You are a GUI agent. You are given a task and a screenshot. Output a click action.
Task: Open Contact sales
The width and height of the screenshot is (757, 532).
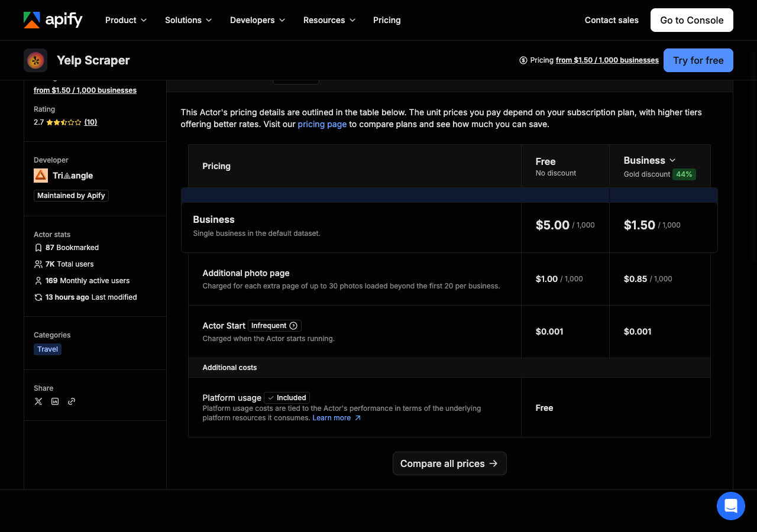click(x=612, y=20)
